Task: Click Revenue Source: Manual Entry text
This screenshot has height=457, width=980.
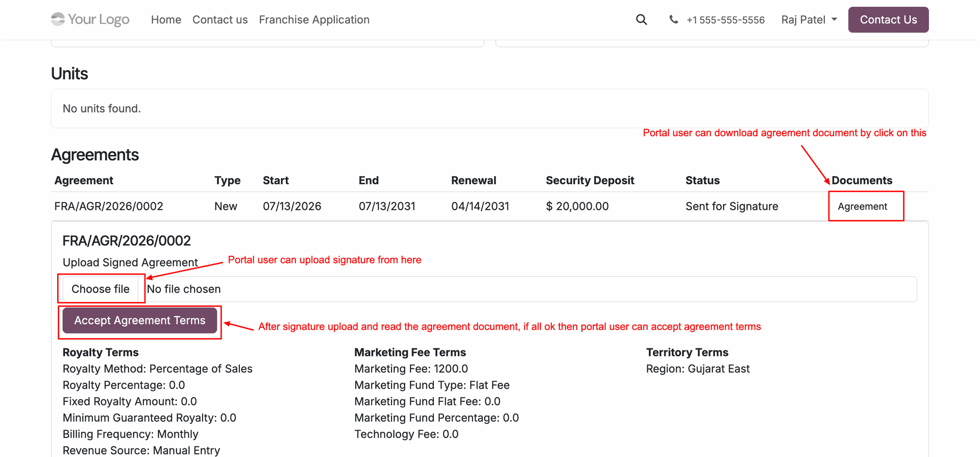Action: pyautogui.click(x=141, y=450)
